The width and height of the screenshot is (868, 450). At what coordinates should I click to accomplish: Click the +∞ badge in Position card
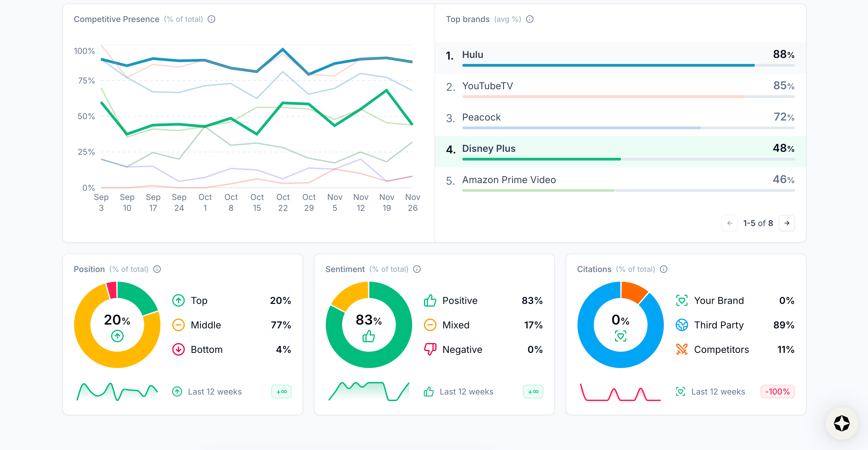coord(281,392)
